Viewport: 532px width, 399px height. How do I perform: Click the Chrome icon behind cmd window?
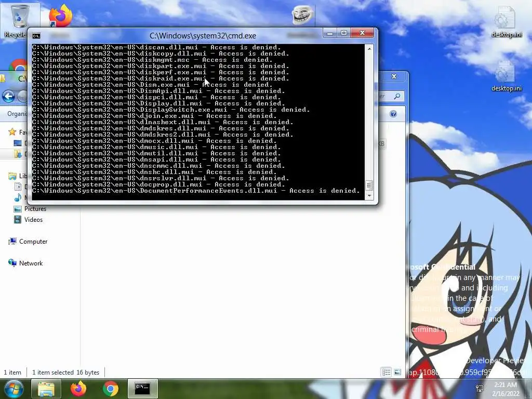(19, 66)
